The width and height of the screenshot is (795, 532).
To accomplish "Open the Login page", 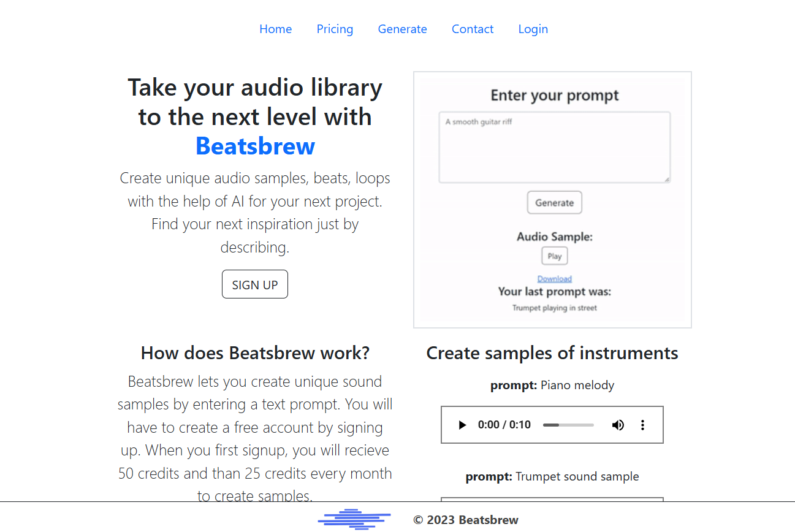I will pos(533,29).
